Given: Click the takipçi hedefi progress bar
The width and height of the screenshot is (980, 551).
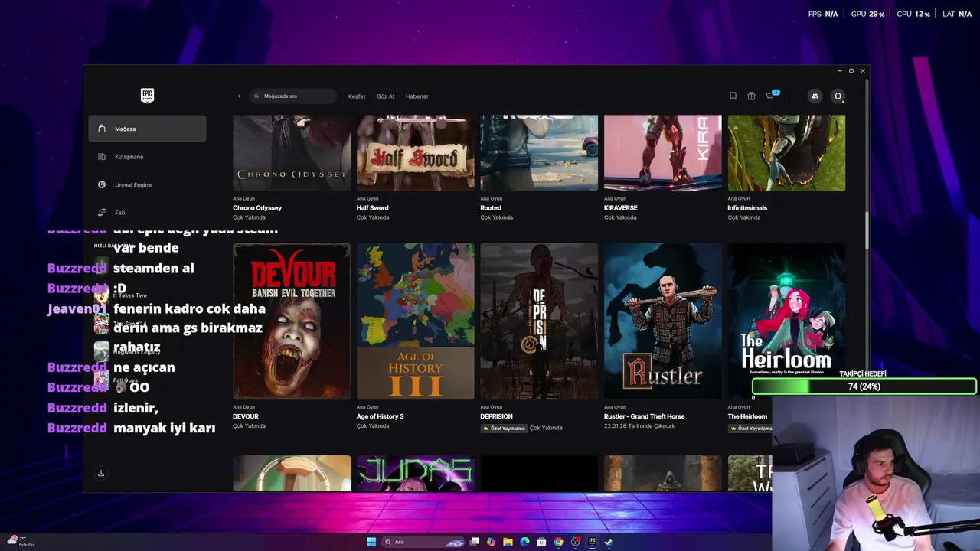Looking at the screenshot, I should coord(864,386).
